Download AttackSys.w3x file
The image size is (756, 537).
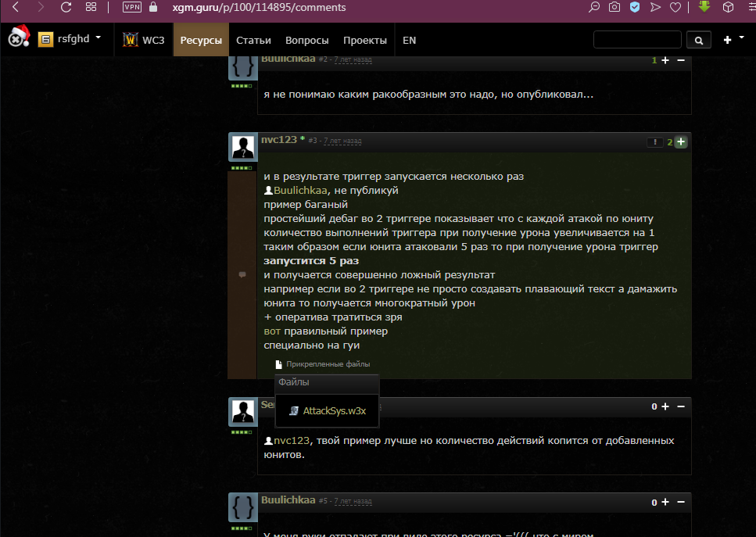coord(334,410)
